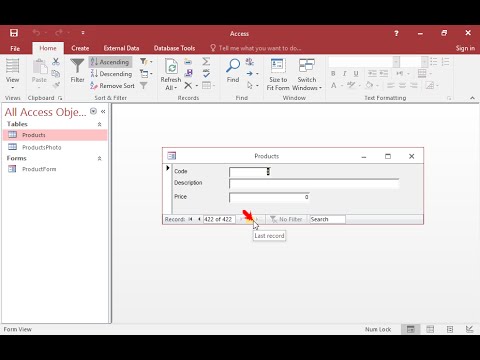Select the Home ribbon tab
This screenshot has height=360, width=480.
coord(48,48)
